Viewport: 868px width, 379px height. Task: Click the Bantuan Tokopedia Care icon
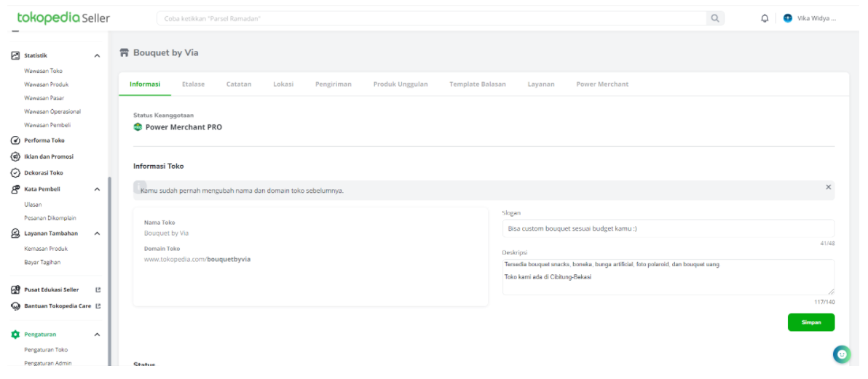click(x=15, y=306)
